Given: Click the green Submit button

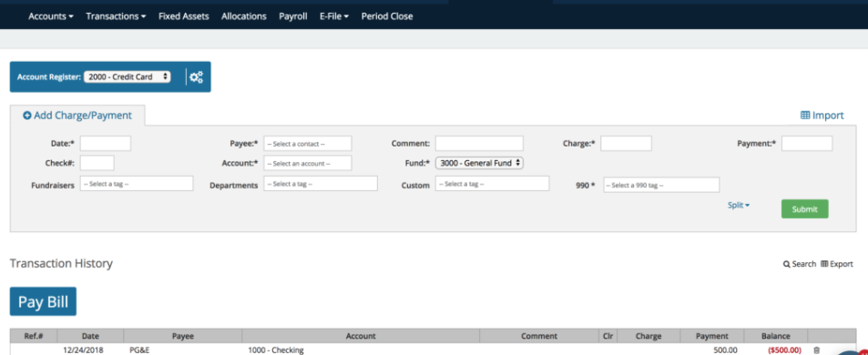Looking at the screenshot, I should 805,209.
